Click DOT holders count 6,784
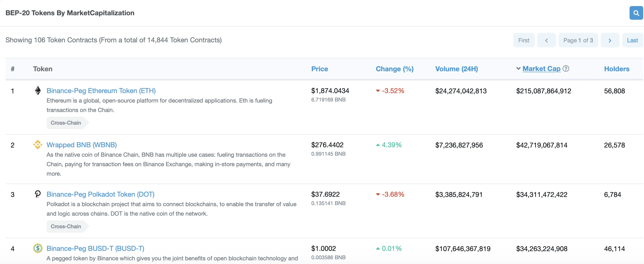 pos(612,195)
